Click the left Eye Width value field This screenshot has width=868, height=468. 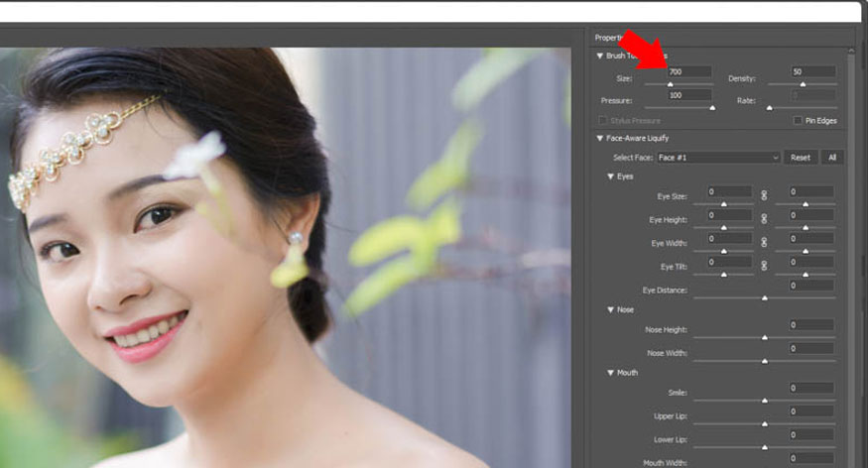point(729,238)
